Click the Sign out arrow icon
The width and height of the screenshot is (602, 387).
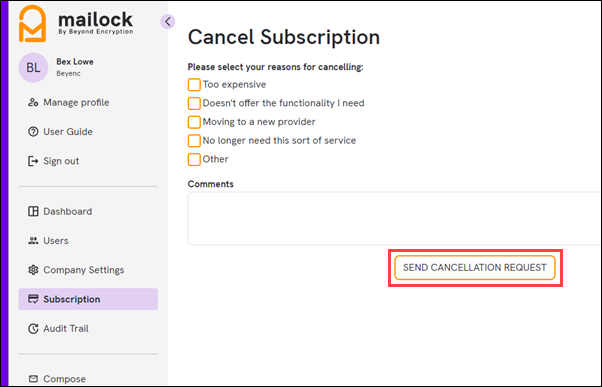pos(33,161)
